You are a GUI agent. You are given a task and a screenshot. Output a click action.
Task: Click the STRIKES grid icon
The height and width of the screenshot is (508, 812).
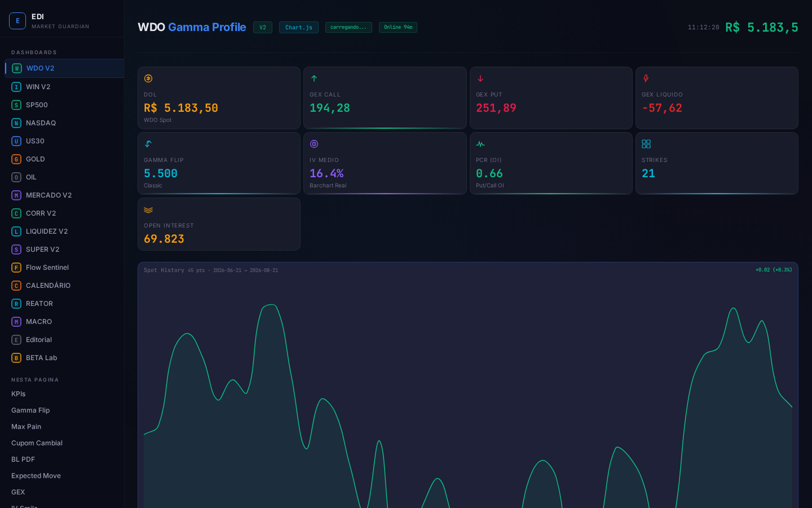click(x=646, y=144)
